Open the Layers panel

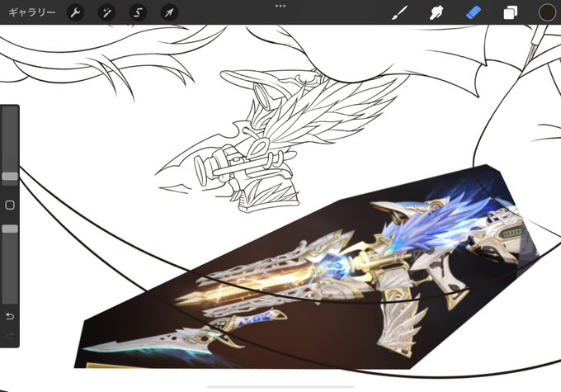pyautogui.click(x=510, y=13)
